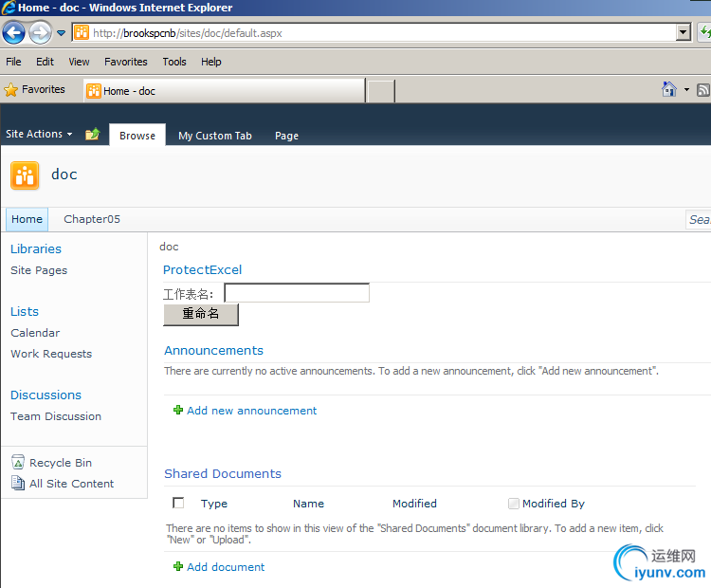This screenshot has height=588, width=711.
Task: Click green plus icon beside Add new announcement
Action: 178,410
